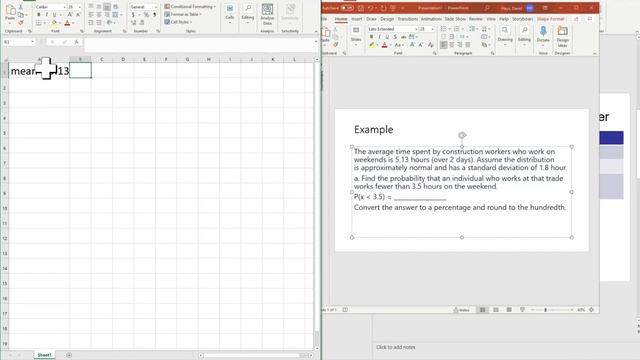Image resolution: width=640 pixels, height=360 pixels.
Task: Toggle Italic in Excel font group
Action: (47, 15)
